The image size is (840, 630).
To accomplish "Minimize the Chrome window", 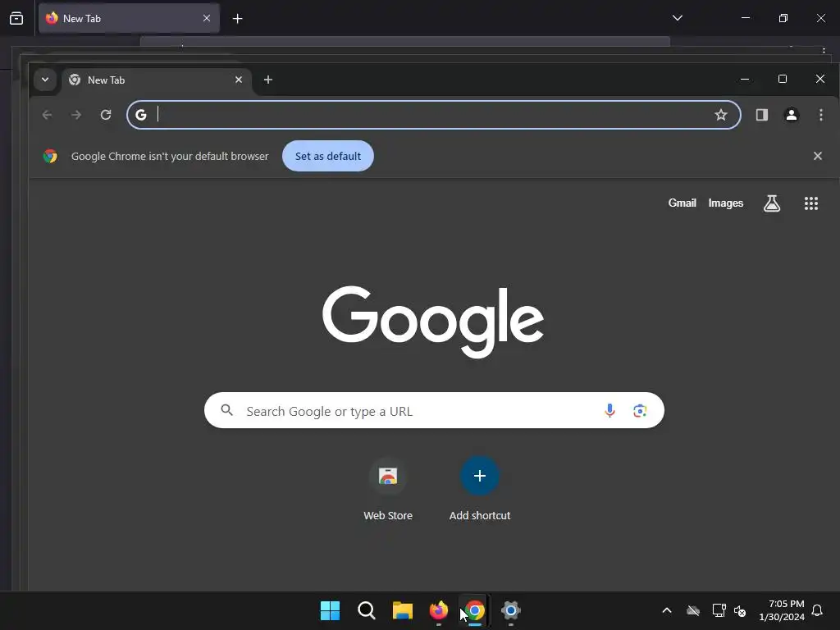I will [x=745, y=80].
